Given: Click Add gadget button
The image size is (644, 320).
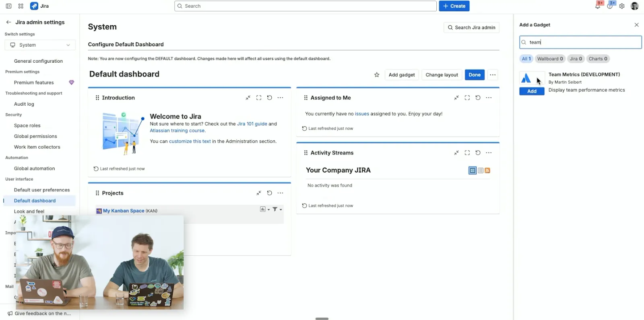Looking at the screenshot, I should pyautogui.click(x=402, y=75).
